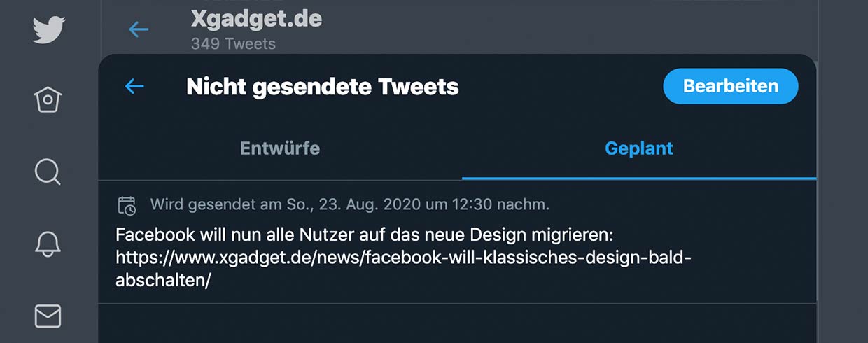Click the Nicht gesendete Tweets heading
The height and width of the screenshot is (343, 868).
pos(323,87)
